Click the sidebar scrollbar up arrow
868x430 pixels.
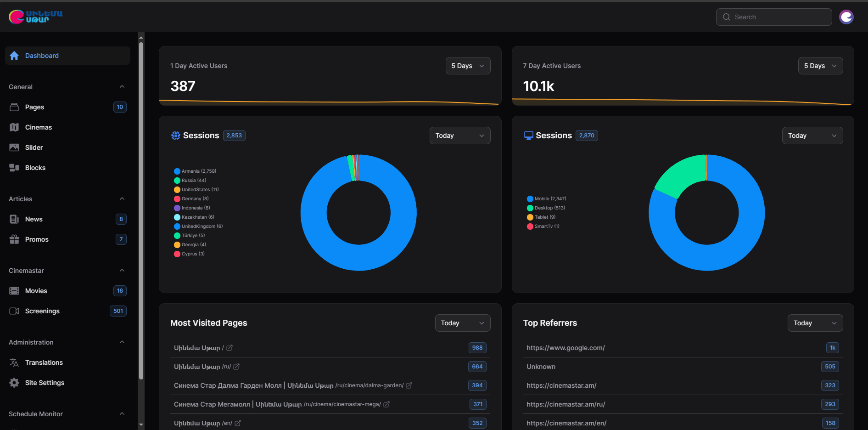141,37
